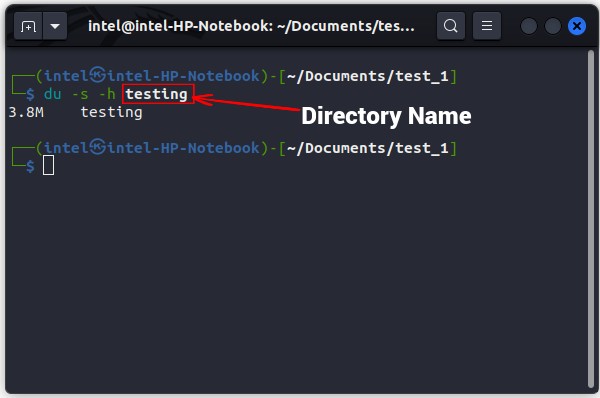Click first prompt's ~/Documents/test_1 path
Screen dimensions: 600x398
click(x=367, y=76)
